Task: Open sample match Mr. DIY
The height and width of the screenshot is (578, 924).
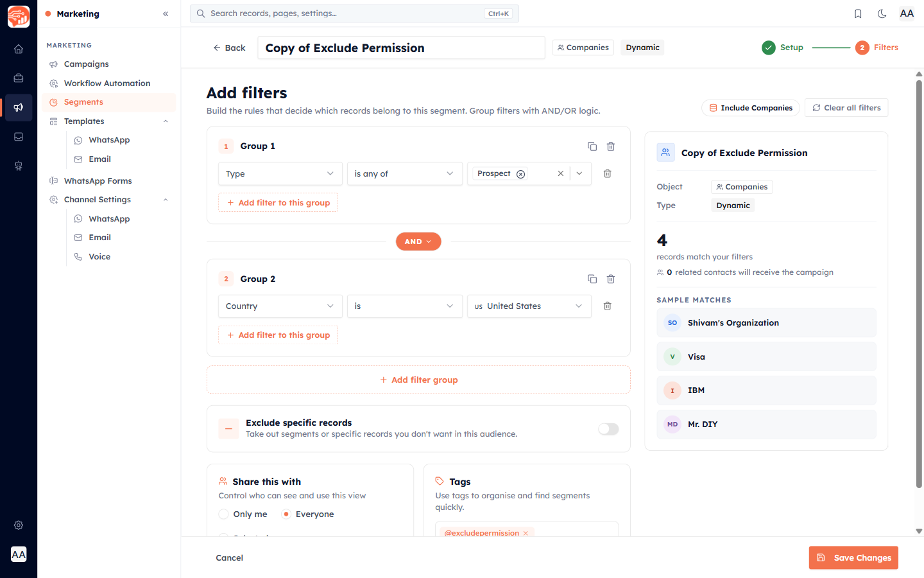Action: pyautogui.click(x=766, y=425)
